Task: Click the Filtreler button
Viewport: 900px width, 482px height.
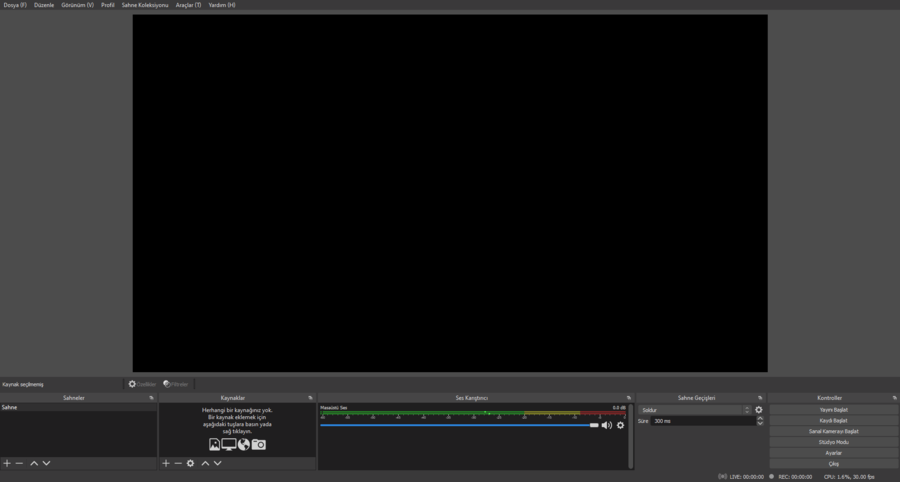Action: tap(176, 384)
